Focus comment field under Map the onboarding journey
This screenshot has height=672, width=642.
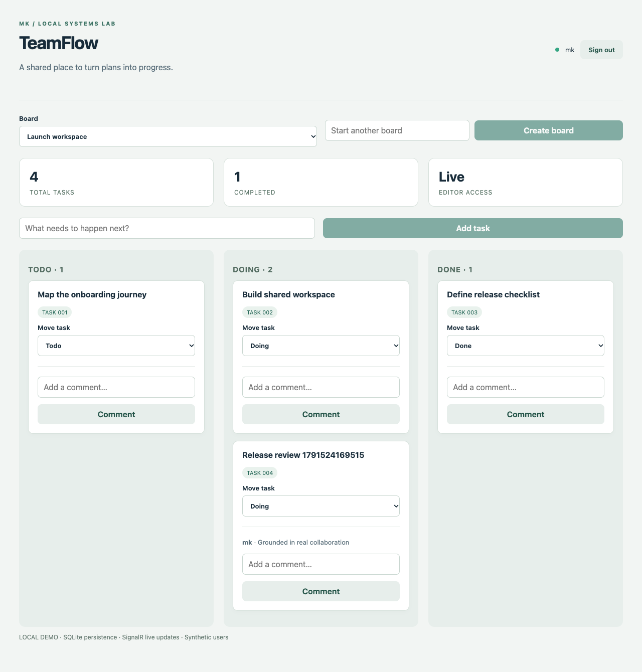tap(116, 387)
